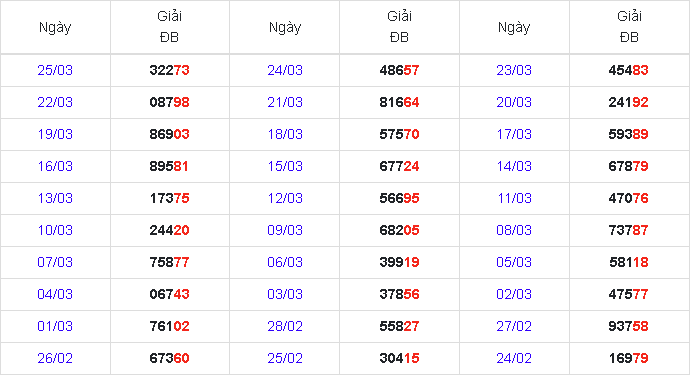Select the prize number 32273
The width and height of the screenshot is (690, 375).
(x=169, y=70)
